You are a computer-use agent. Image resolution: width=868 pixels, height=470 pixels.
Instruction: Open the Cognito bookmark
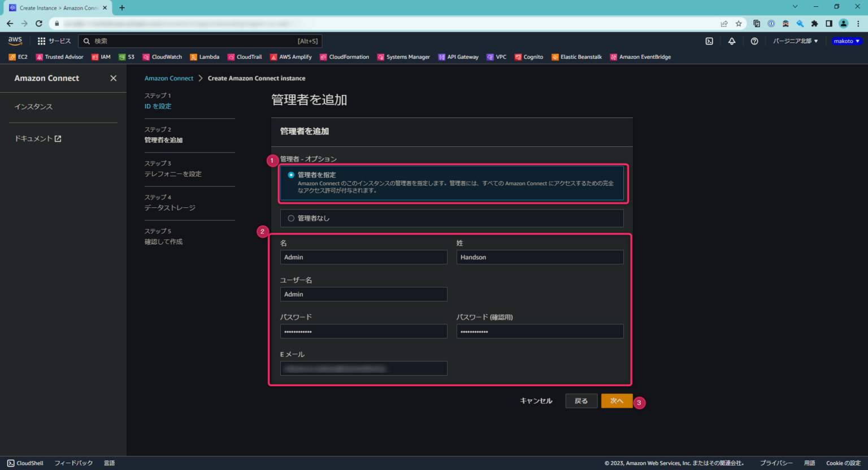point(529,56)
